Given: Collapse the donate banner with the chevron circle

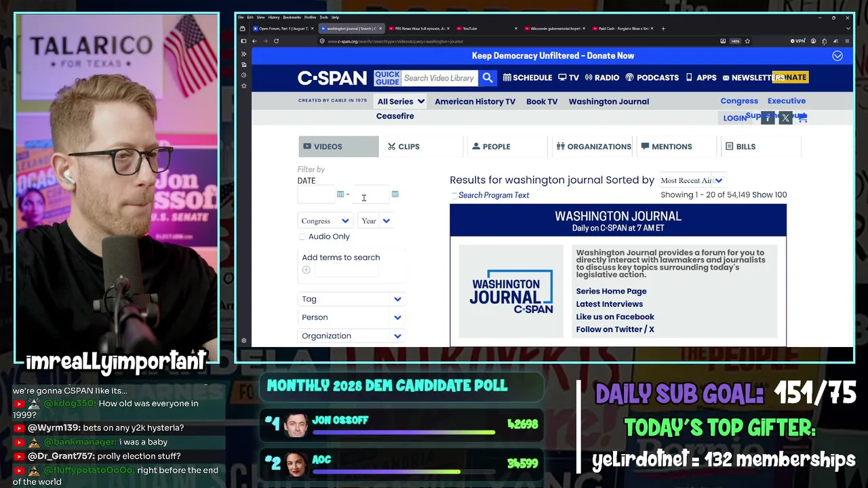Looking at the screenshot, I should pos(837,56).
